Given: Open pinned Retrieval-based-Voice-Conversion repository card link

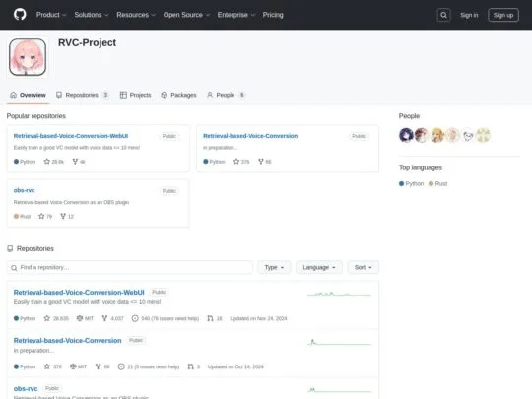Looking at the screenshot, I should coord(250,136).
